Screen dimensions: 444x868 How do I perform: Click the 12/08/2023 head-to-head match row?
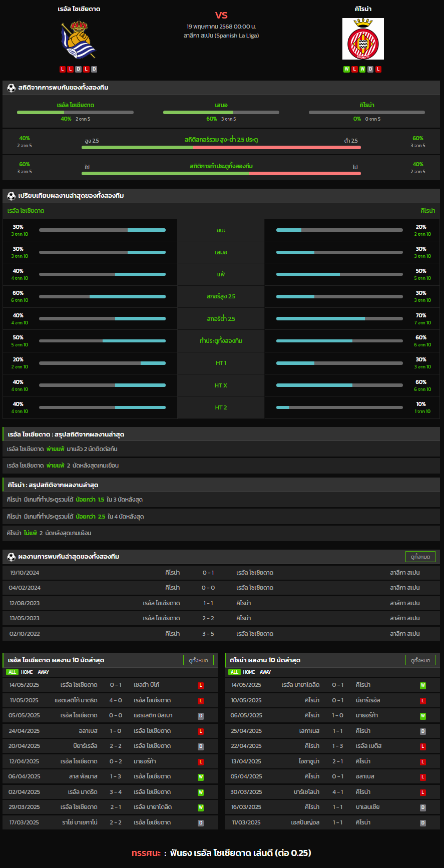pyautogui.click(x=221, y=603)
